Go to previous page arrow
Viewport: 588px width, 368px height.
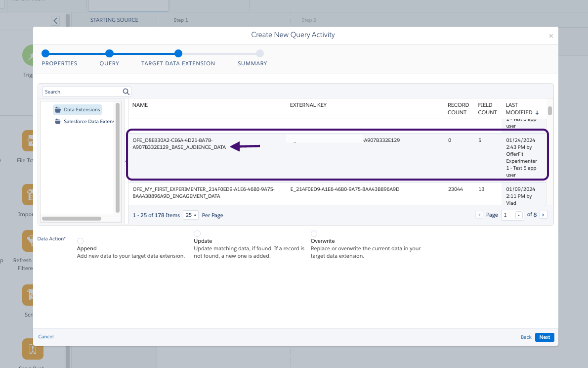click(x=479, y=215)
